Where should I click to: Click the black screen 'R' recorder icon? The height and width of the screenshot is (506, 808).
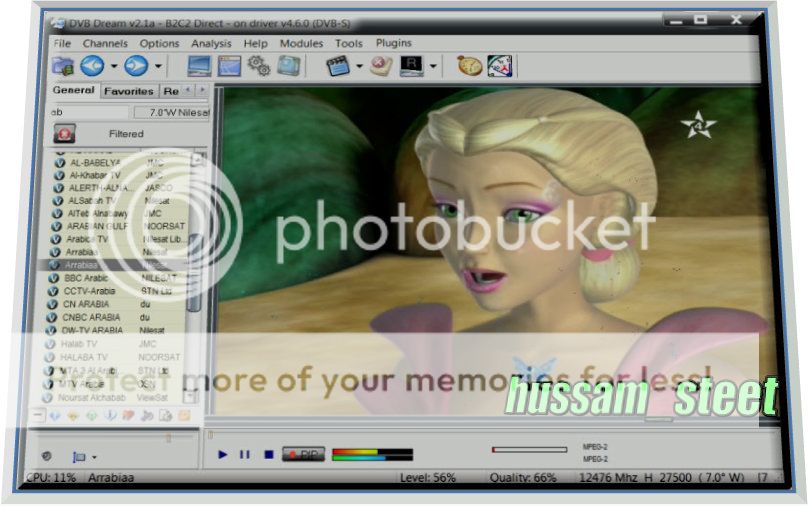pyautogui.click(x=411, y=66)
